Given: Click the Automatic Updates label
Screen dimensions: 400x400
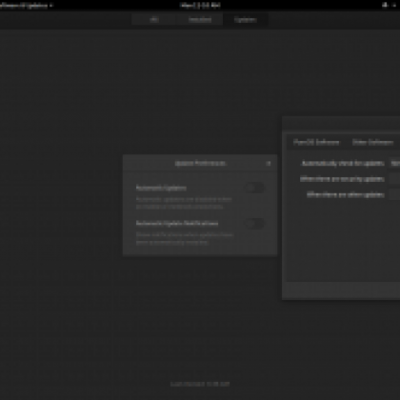Looking at the screenshot, I should 161,188.
